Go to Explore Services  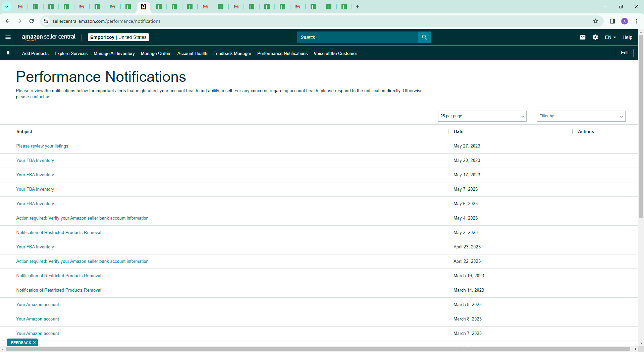(x=71, y=53)
